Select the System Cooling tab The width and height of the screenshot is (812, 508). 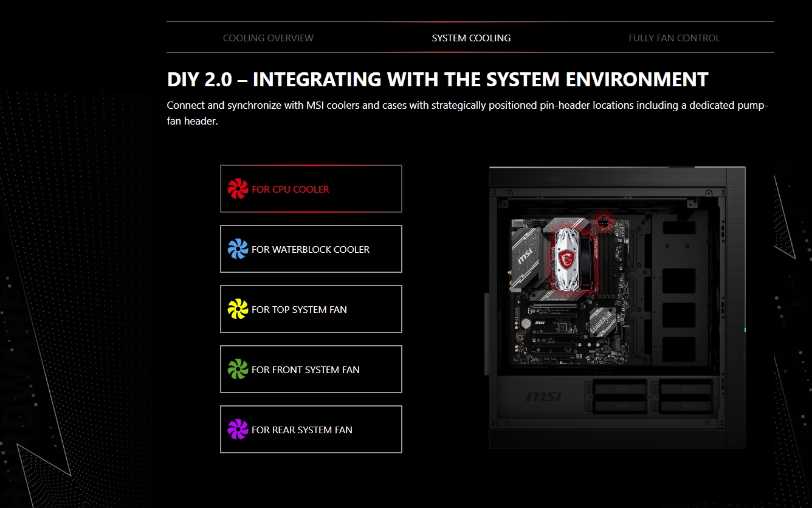(471, 38)
